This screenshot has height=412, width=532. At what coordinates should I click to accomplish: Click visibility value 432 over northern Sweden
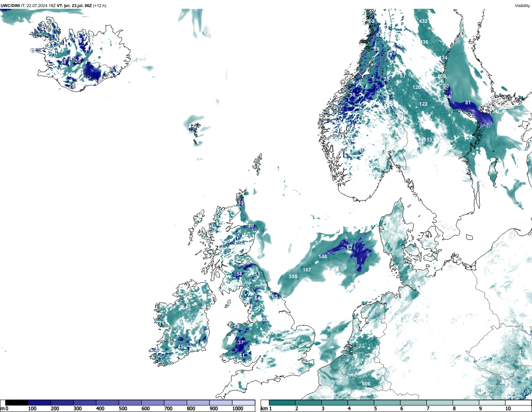tap(423, 21)
